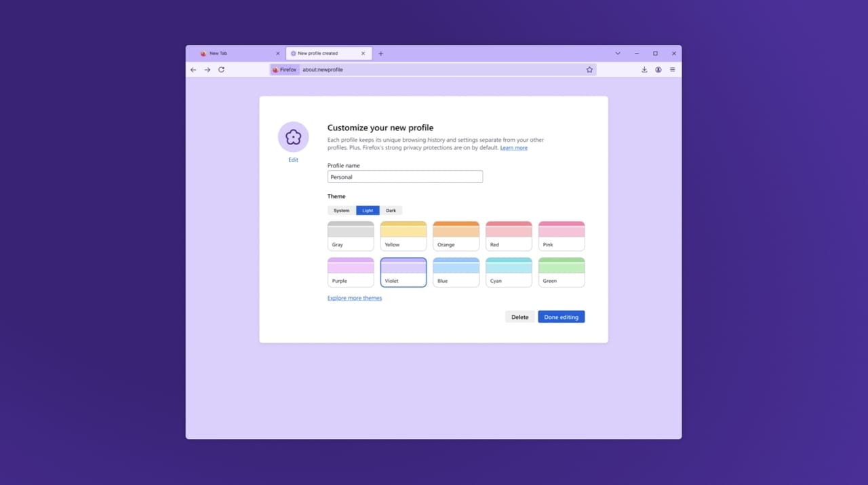Bookmark this page with star icon
Screen dimensions: 868x485
(589, 70)
